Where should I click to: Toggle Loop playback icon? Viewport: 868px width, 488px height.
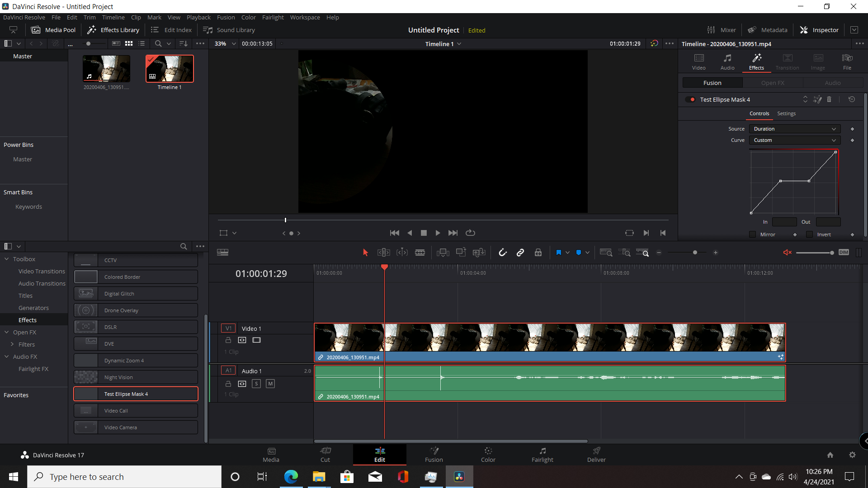click(470, 233)
